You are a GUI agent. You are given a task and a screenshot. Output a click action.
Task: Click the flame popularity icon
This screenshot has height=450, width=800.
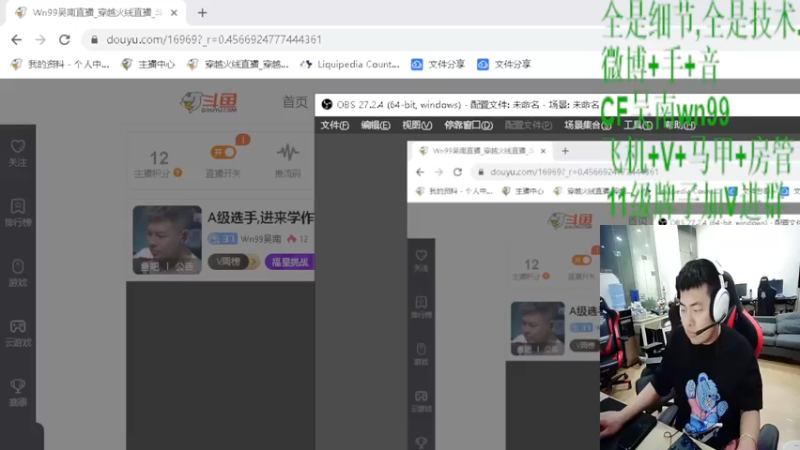click(291, 239)
